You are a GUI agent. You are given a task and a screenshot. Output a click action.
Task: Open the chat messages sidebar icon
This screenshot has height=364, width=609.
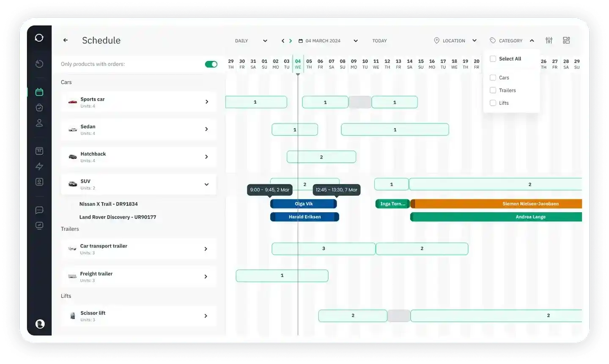click(x=39, y=210)
